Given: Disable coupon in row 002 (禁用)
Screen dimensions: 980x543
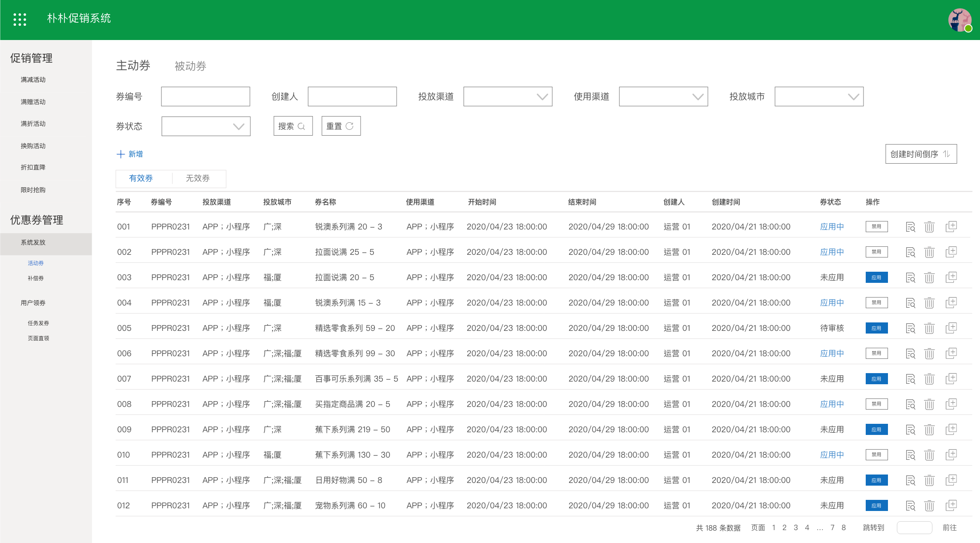Looking at the screenshot, I should click(x=876, y=252).
